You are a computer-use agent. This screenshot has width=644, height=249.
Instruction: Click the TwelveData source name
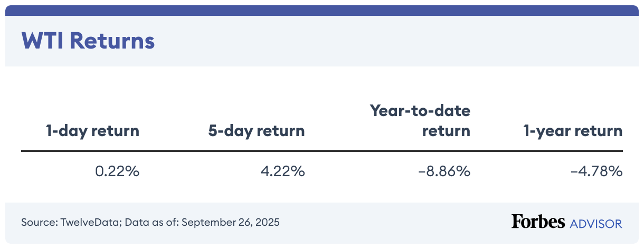point(90,222)
